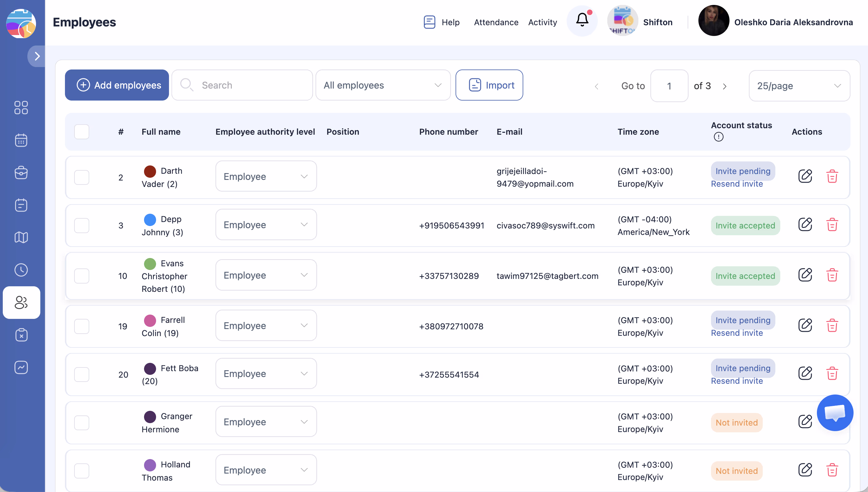Viewport: 868px width, 492px height.
Task: Open the reports chart sidebar icon
Action: click(21, 367)
